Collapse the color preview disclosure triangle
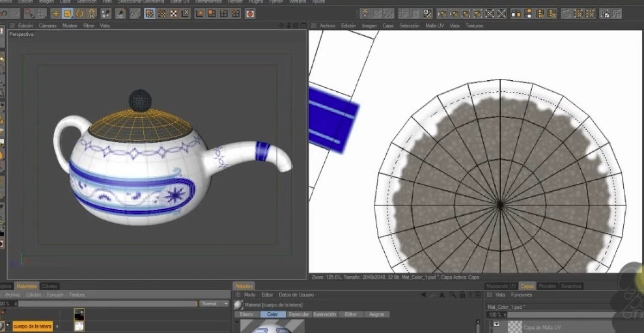 click(x=236, y=323)
